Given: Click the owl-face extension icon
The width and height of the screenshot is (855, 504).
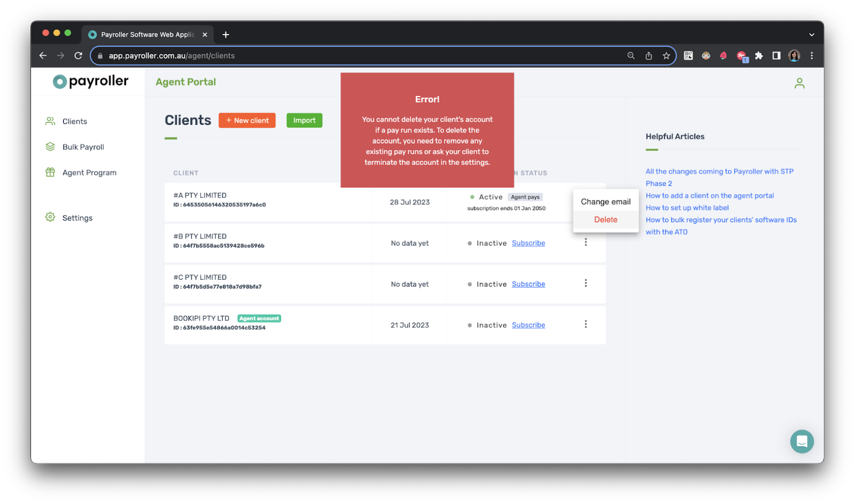Looking at the screenshot, I should coord(706,56).
